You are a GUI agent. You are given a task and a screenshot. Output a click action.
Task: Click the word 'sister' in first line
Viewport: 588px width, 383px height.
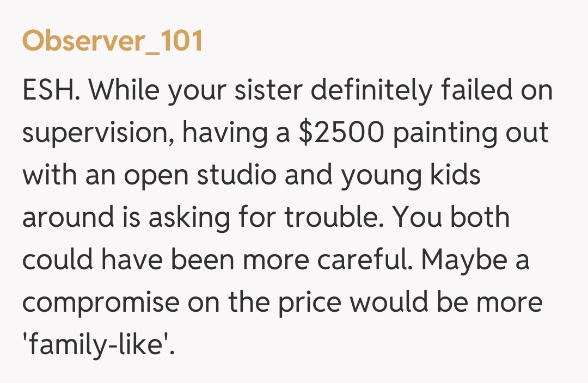click(x=267, y=91)
